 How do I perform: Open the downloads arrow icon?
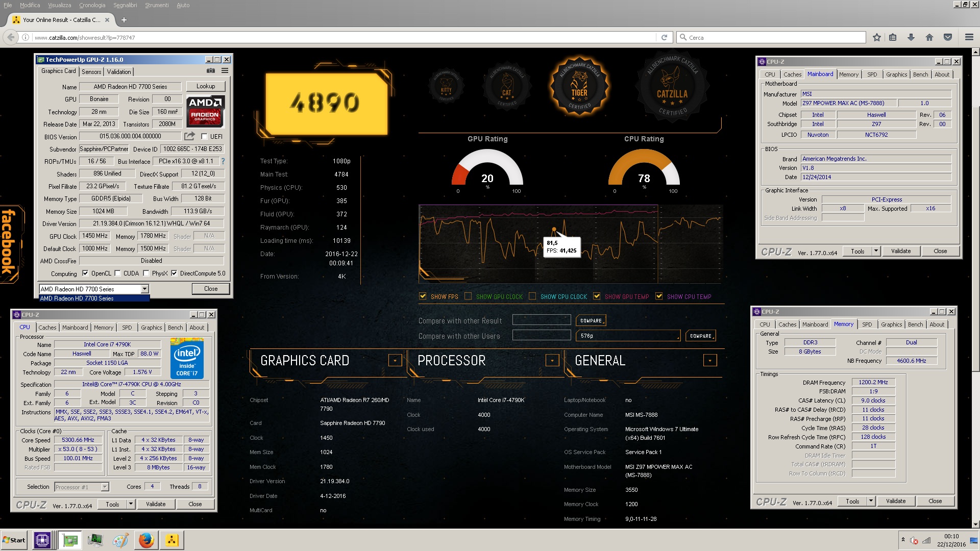(x=911, y=37)
